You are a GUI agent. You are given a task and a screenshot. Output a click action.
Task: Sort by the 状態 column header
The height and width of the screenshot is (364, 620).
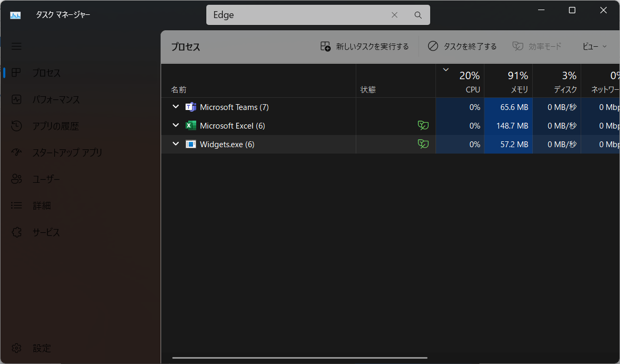[396, 81]
